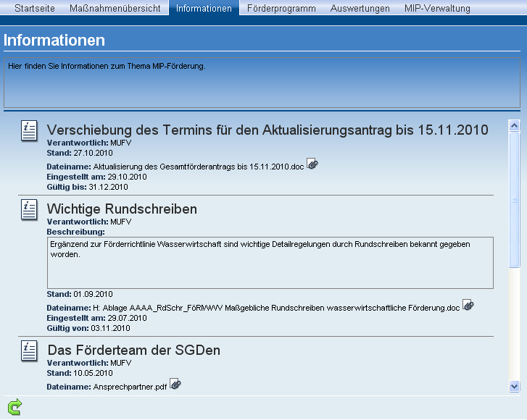
Task: Click the green back arrow icon
Action: pyautogui.click(x=14, y=407)
